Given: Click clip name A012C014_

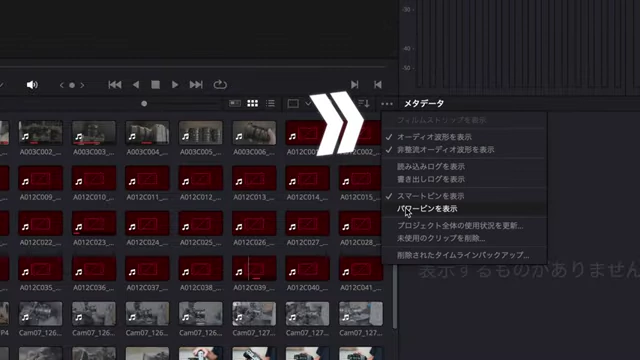Looking at the screenshot, I should click(307, 197).
